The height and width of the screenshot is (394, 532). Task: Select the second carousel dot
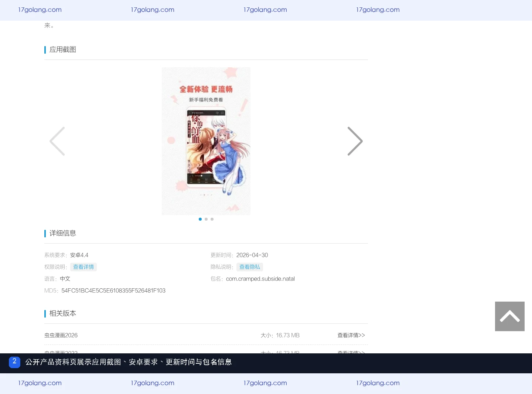pos(206,219)
